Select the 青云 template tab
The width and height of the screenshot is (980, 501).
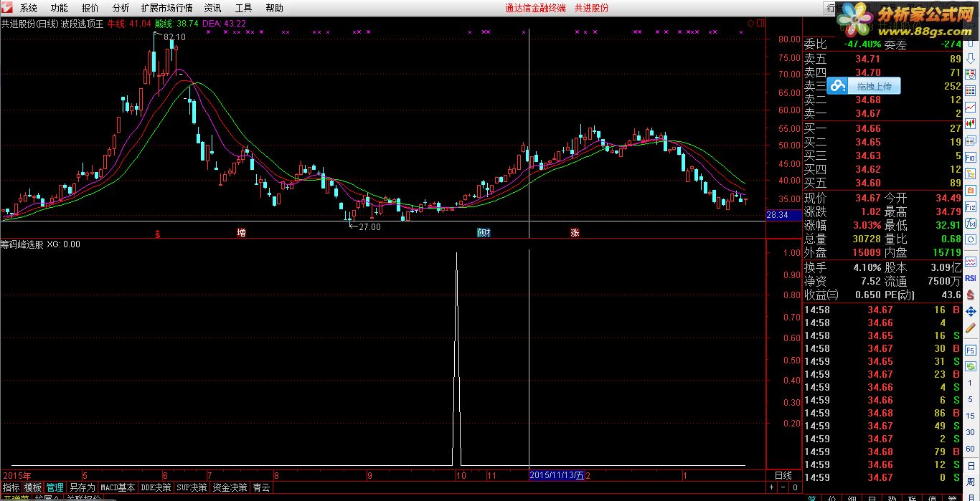point(261,487)
